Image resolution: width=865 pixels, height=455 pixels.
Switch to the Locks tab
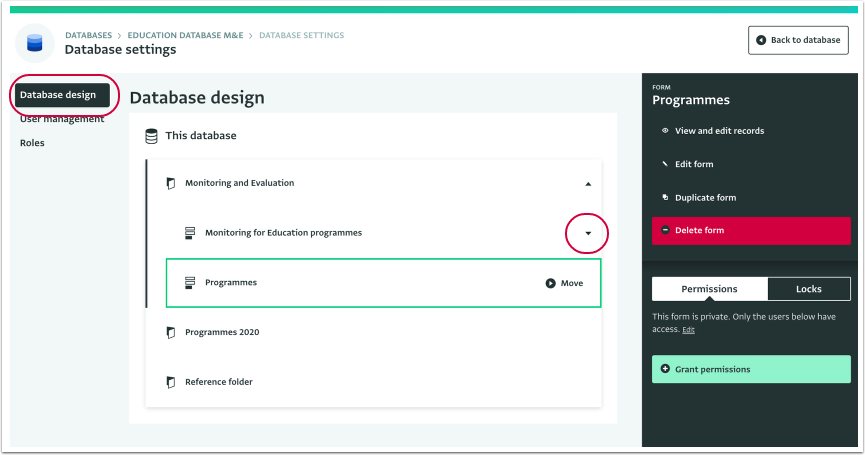pyautogui.click(x=809, y=289)
